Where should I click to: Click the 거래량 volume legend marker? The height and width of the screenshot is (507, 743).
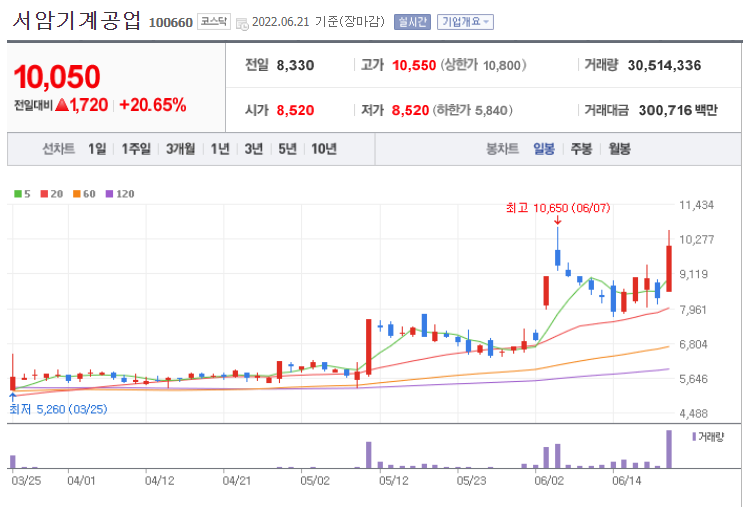(694, 436)
